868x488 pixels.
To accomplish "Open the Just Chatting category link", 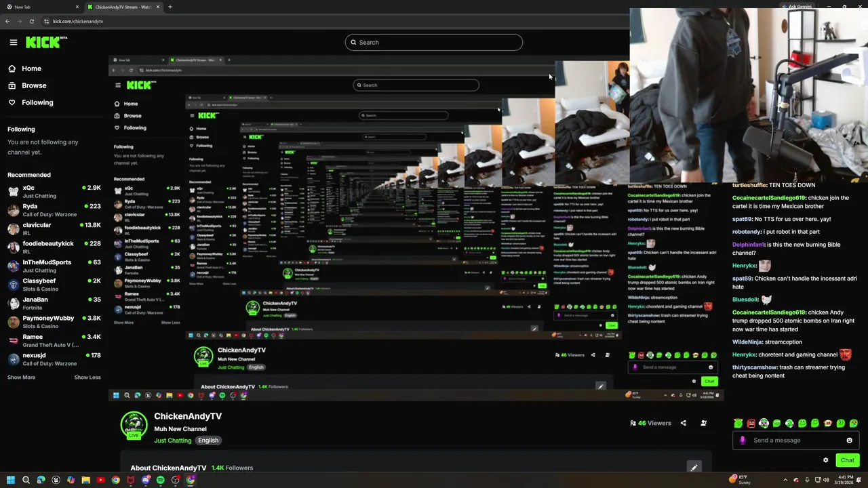I will point(173,441).
